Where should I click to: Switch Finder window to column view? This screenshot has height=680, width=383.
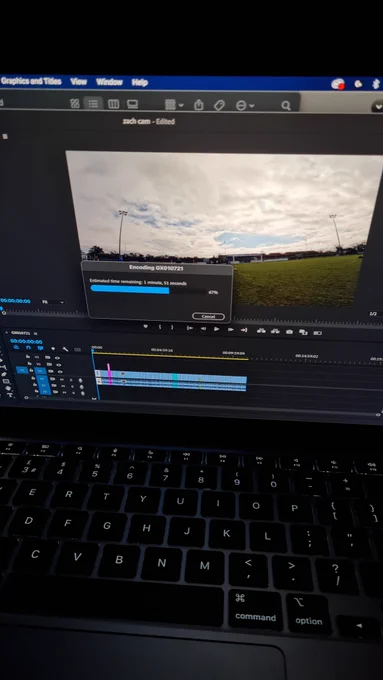point(113,104)
